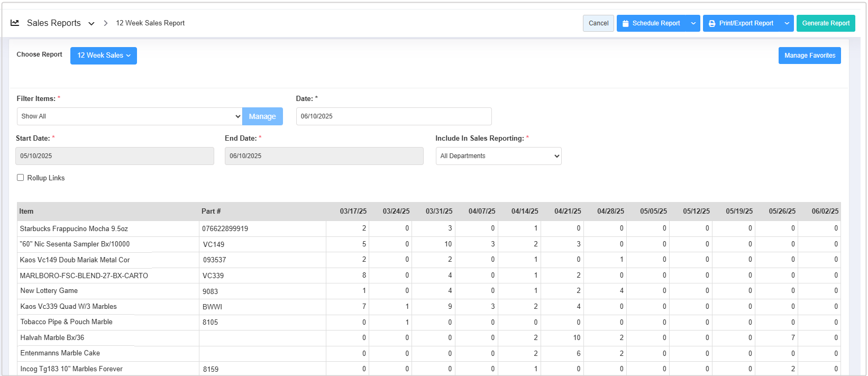The height and width of the screenshot is (376, 868).
Task: Open the Print/Export Report dropdown arrow
Action: (x=787, y=23)
